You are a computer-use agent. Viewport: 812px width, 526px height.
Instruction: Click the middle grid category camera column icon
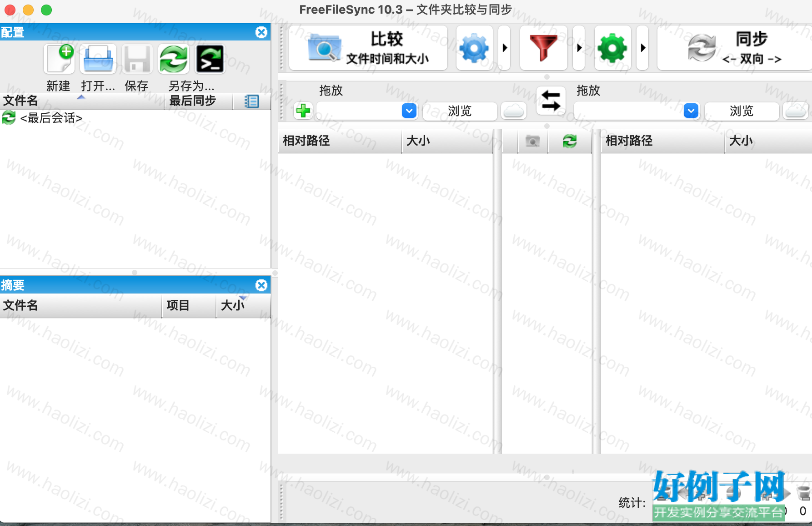533,141
